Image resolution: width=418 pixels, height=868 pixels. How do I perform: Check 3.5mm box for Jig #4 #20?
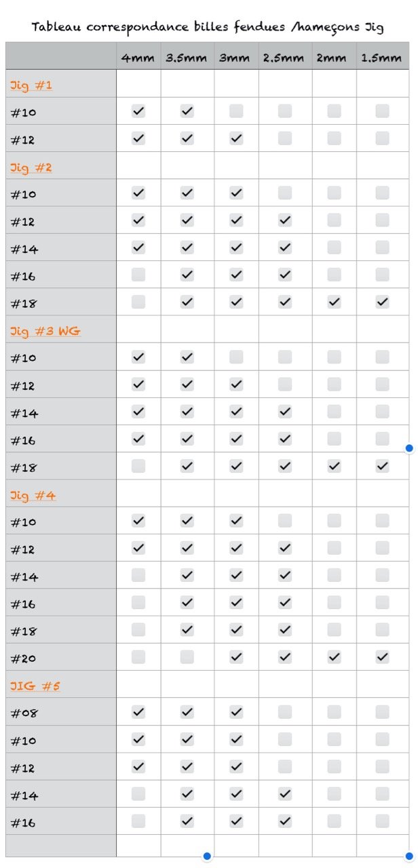click(187, 657)
